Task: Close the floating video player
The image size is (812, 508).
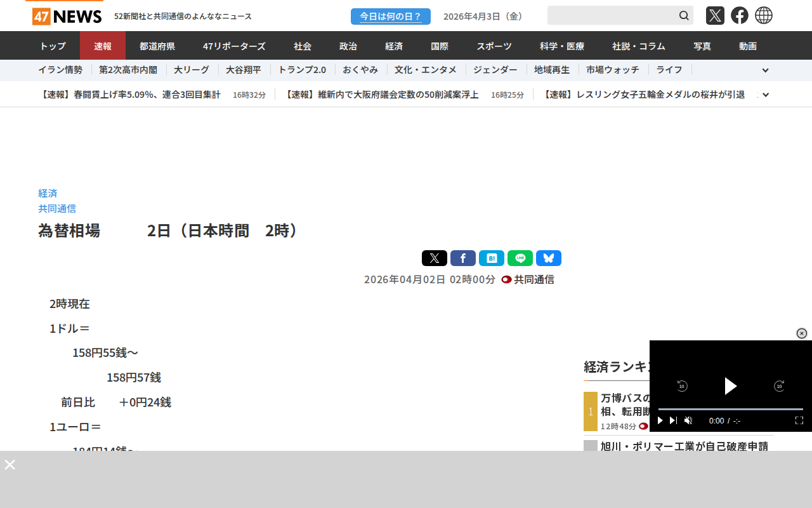Action: click(802, 333)
